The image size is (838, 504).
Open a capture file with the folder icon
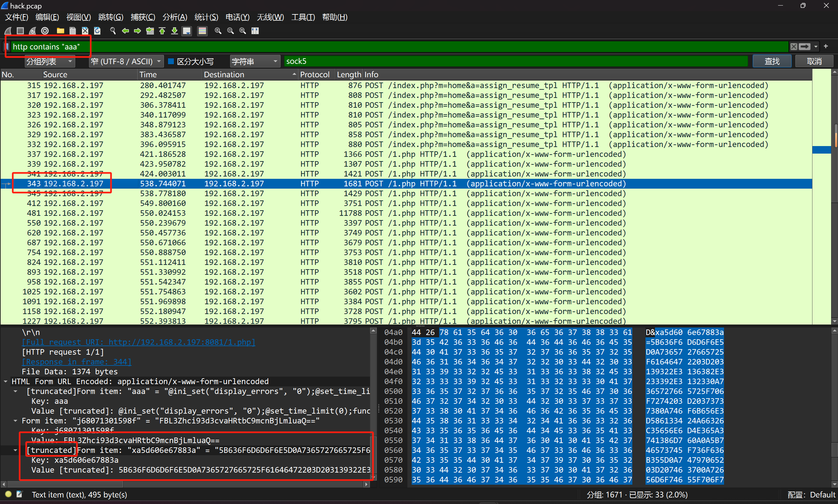click(61, 31)
